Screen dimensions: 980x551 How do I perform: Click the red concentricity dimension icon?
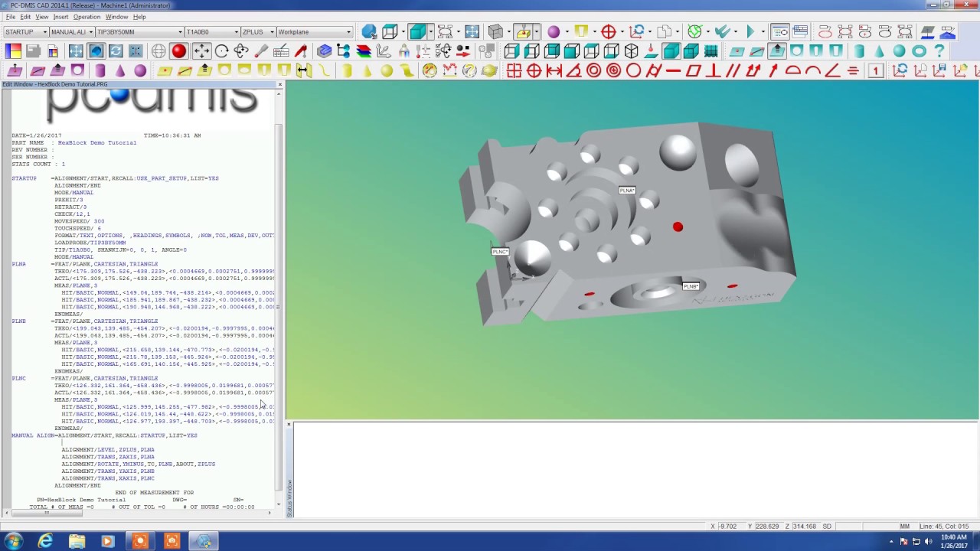(594, 71)
